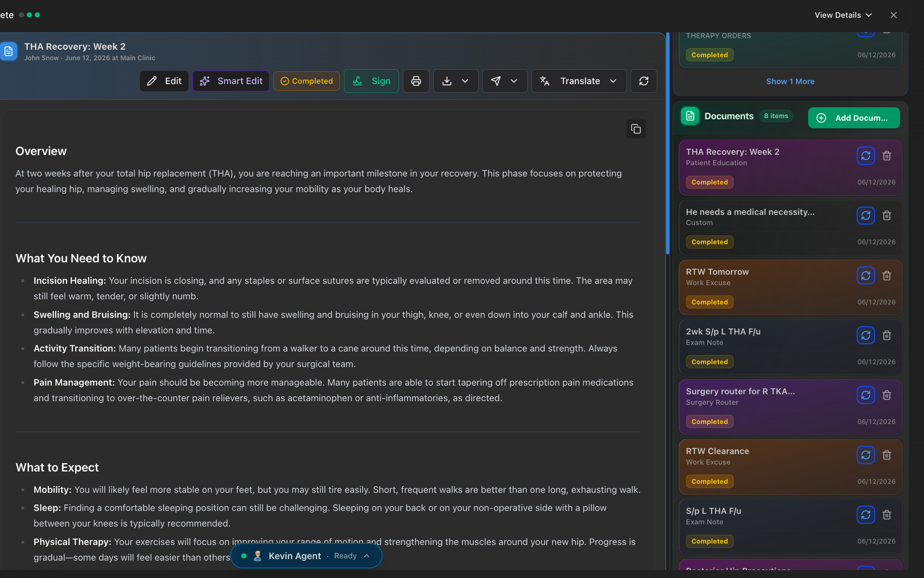This screenshot has height=578, width=924.
Task: Delete Surgery router for R TKA document
Action: 887,395
